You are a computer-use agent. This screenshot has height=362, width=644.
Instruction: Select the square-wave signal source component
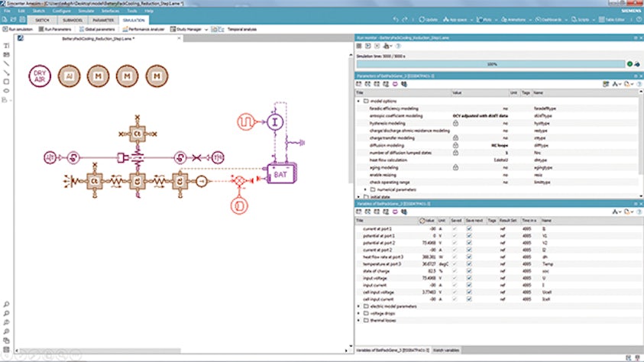point(246,122)
